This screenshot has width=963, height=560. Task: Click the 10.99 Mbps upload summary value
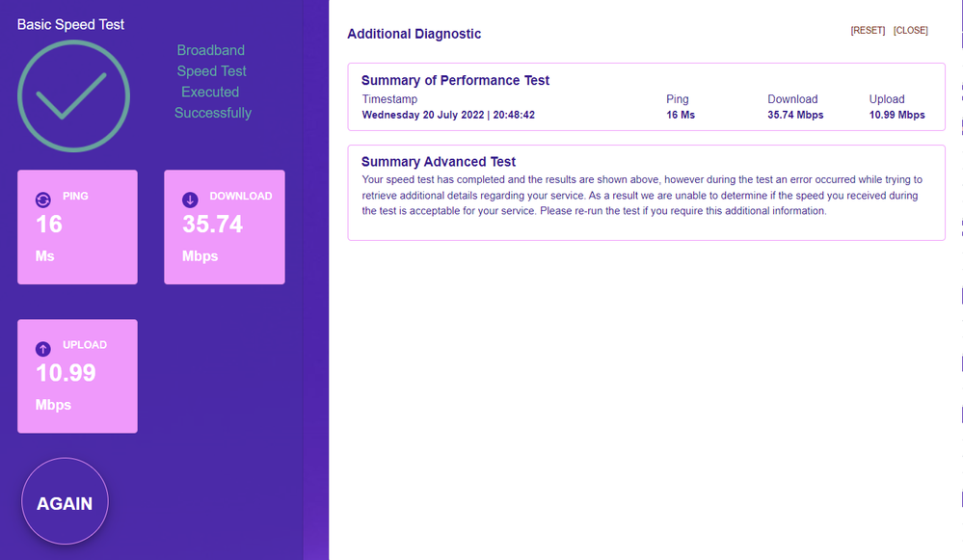896,115
